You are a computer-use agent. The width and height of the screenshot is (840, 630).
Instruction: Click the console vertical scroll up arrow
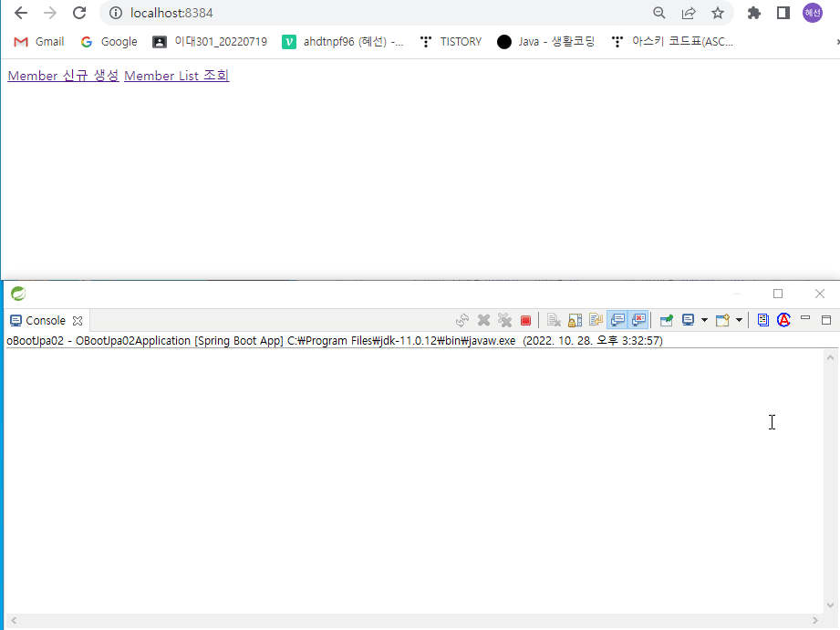[830, 357]
